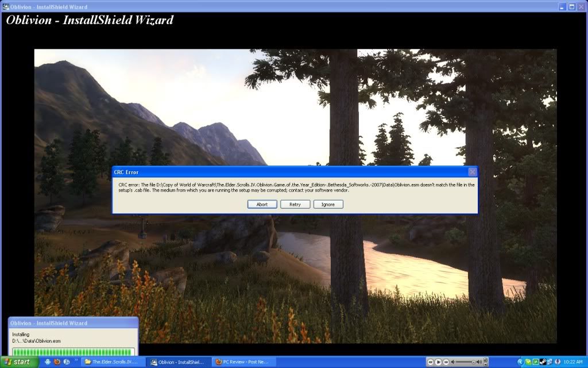Click Retry in the CRC Error dialog
Image resolution: width=588 pixels, height=368 pixels.
(295, 204)
